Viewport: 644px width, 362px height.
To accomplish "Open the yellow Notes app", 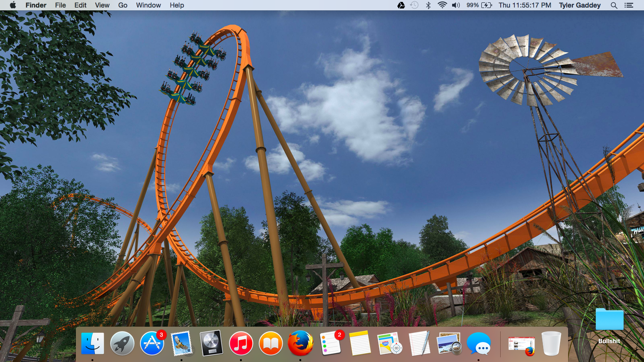I will [360, 343].
